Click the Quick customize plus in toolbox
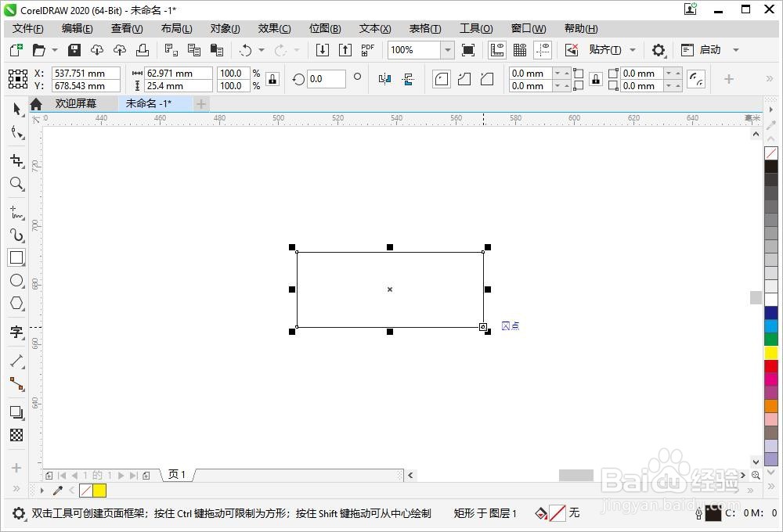The image size is (783, 532). coord(16,468)
